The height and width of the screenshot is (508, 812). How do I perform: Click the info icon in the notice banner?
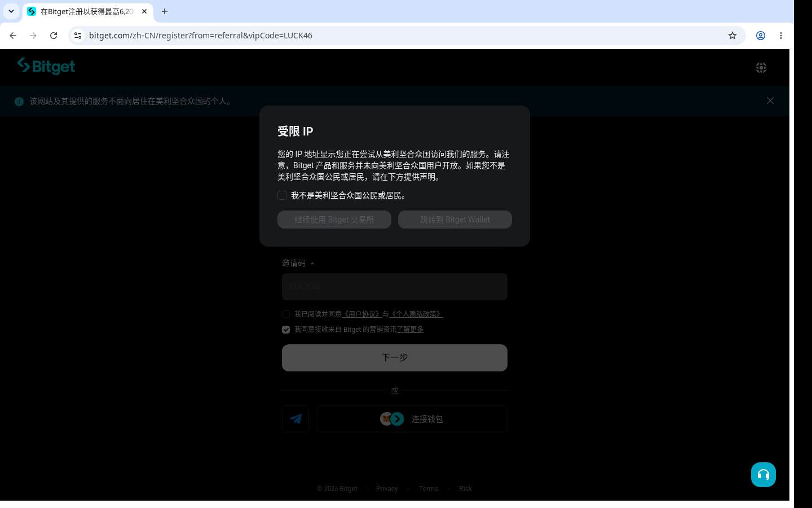(19, 102)
